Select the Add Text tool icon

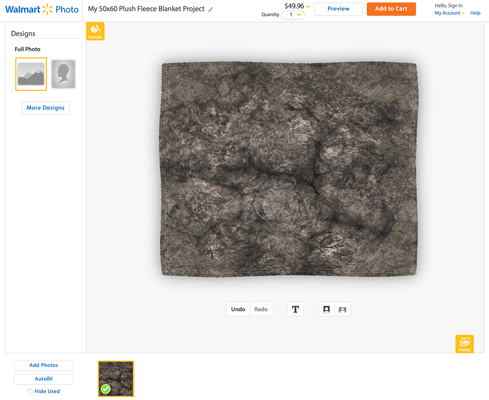pos(295,309)
